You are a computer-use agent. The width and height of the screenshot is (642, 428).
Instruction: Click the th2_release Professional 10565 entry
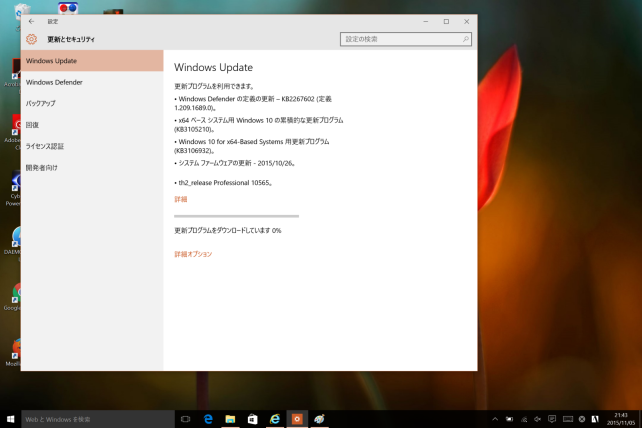(x=224, y=183)
